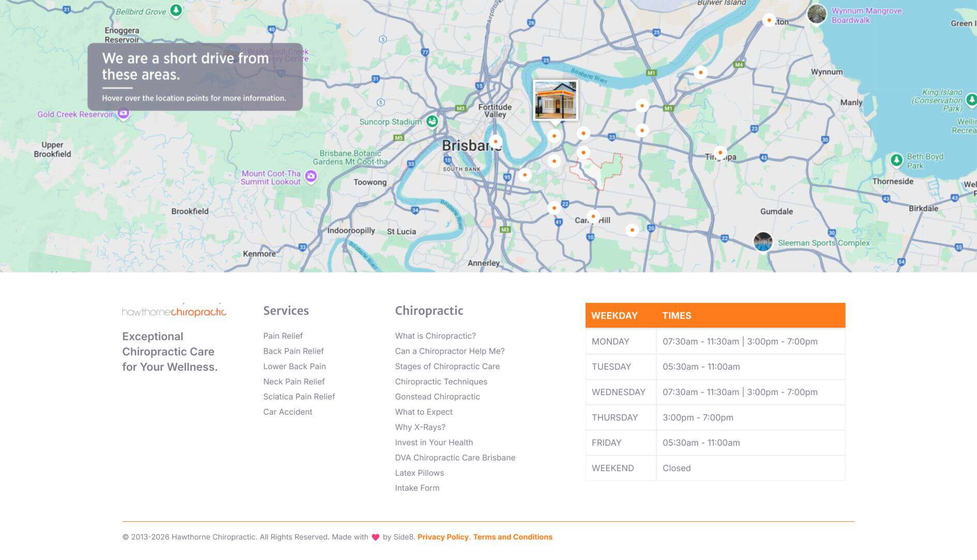Screen dimensions: 977x560
Task: Open Invest in Your Health link
Action: point(434,443)
